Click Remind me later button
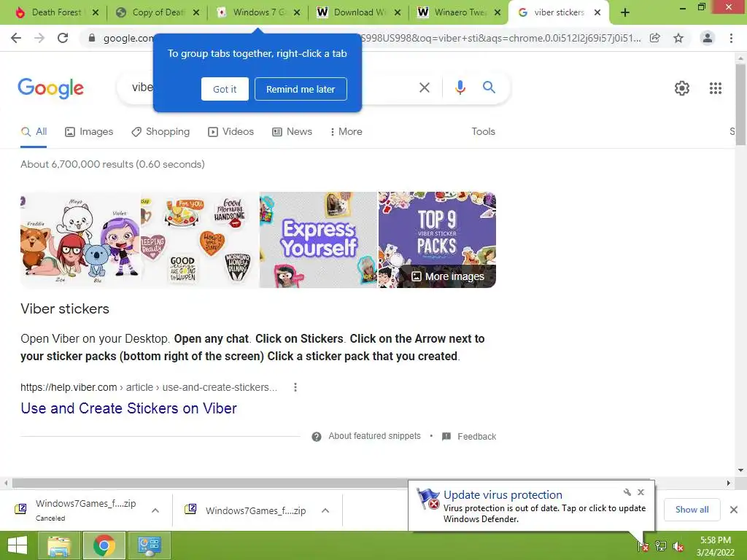The width and height of the screenshot is (747, 560). 301,89
